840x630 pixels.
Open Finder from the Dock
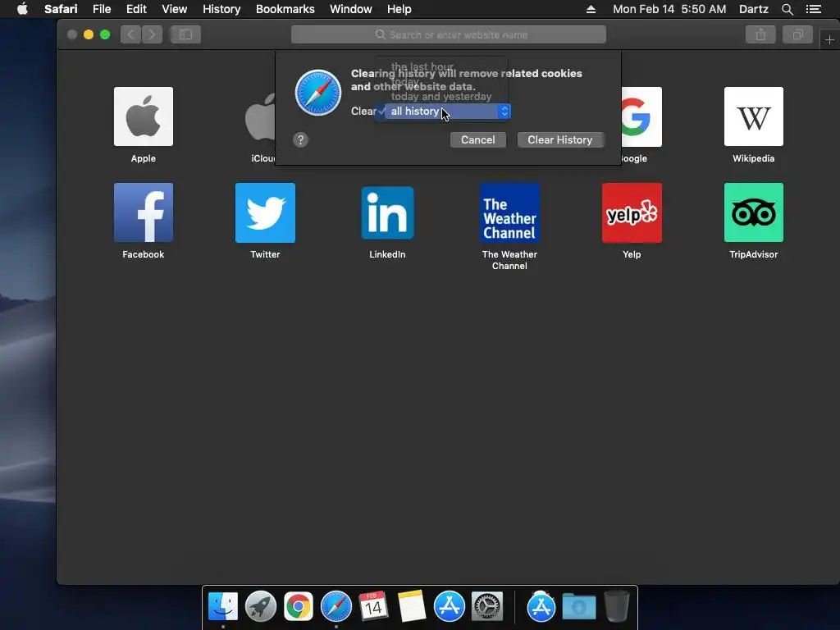click(223, 606)
